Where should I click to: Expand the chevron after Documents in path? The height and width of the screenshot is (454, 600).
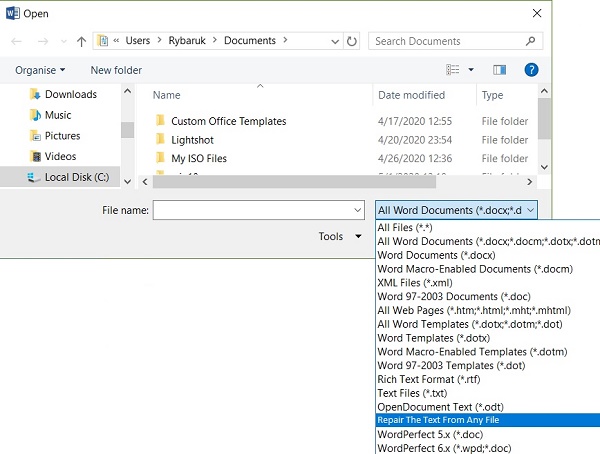pyautogui.click(x=285, y=40)
